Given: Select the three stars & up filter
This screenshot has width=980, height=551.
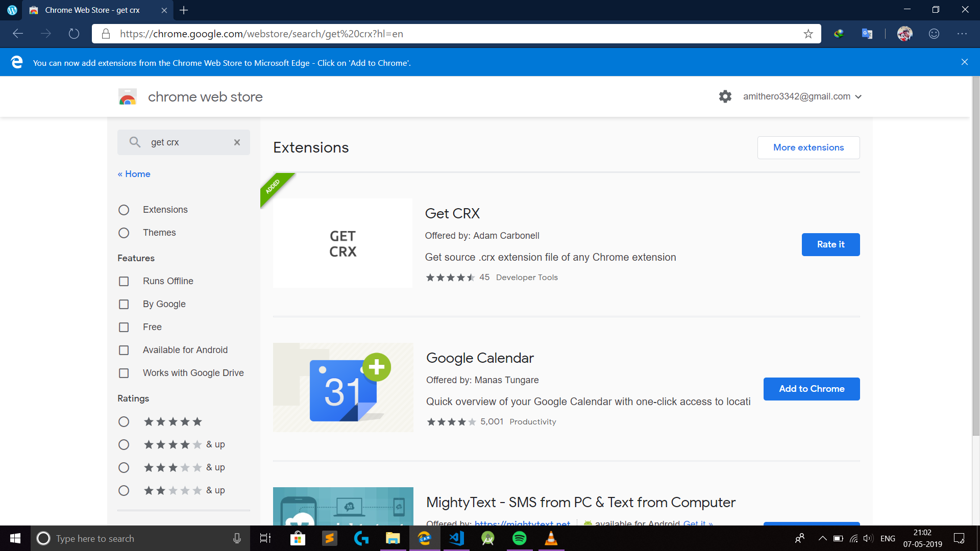Looking at the screenshot, I should tap(124, 467).
